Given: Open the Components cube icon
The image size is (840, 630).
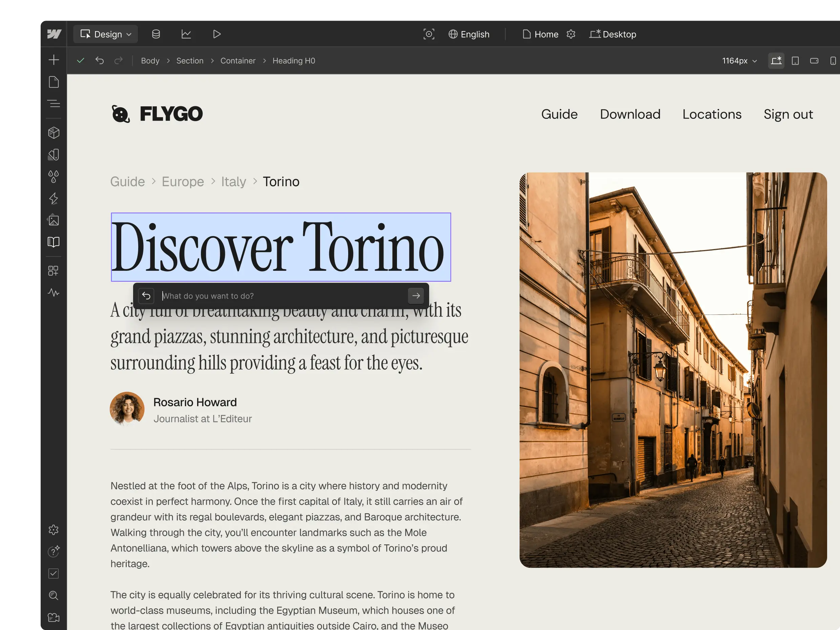Looking at the screenshot, I should (x=54, y=133).
